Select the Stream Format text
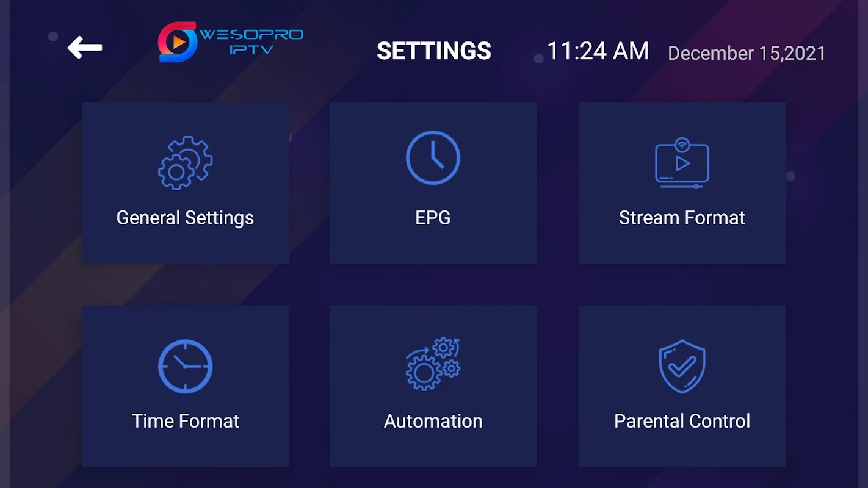This screenshot has height=488, width=868. pos(682,218)
